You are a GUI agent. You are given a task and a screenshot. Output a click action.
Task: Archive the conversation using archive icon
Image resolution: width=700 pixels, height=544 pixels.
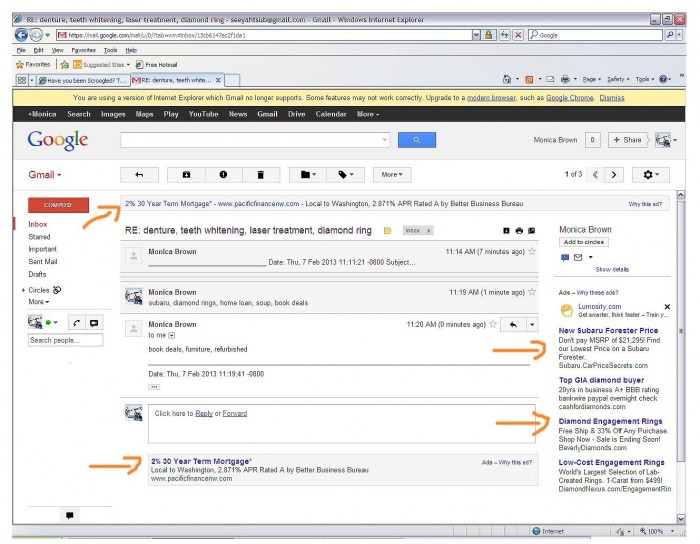186,174
